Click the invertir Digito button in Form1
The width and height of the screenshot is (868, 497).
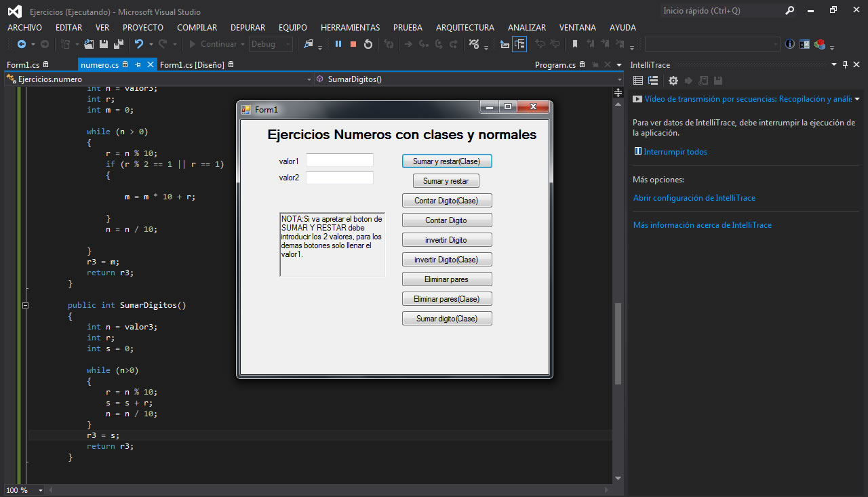(x=446, y=240)
